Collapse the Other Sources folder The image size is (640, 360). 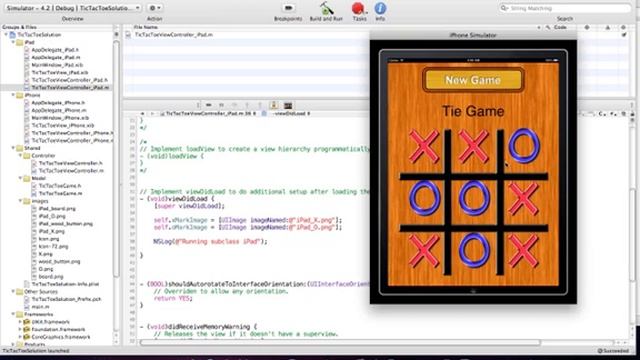13,291
